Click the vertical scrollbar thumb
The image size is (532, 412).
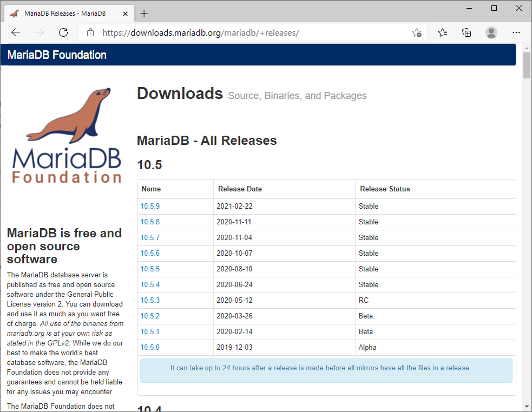pos(527,65)
